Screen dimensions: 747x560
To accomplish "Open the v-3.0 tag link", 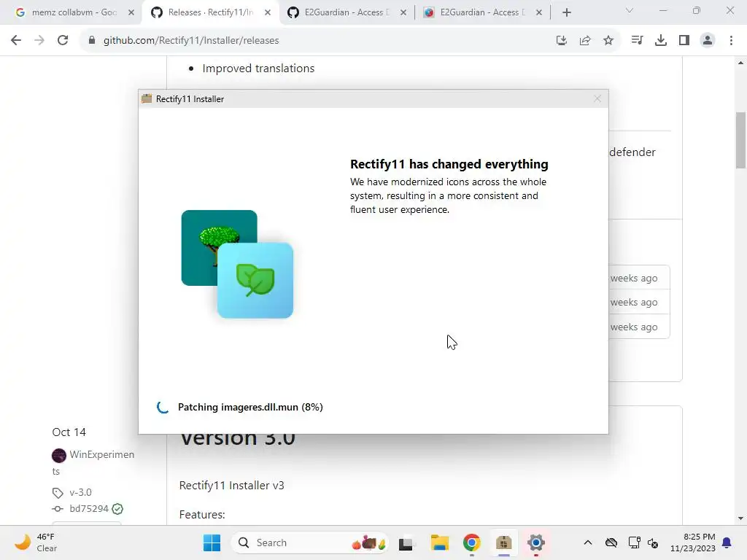I will point(80,492).
